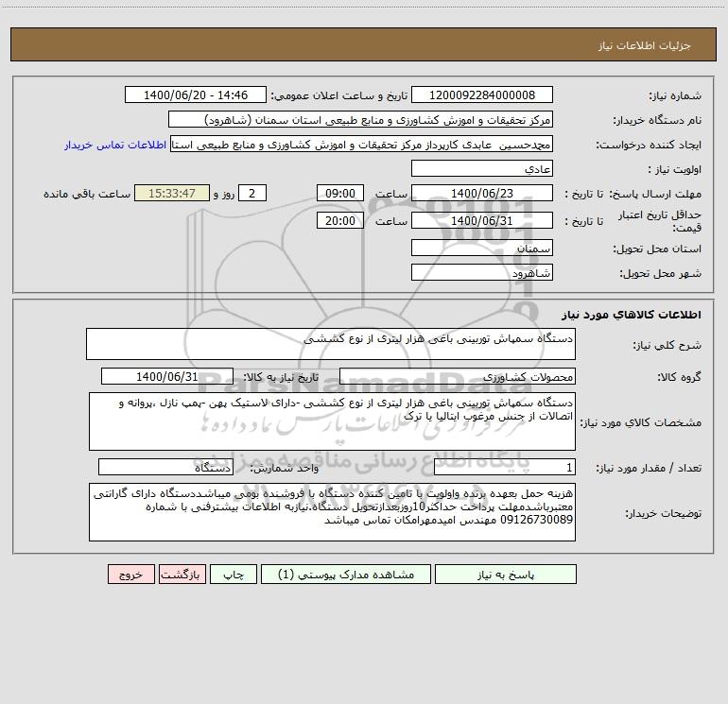Click the 'شرح کلی نیاز:' label
The width and height of the screenshot is (728, 704).
[x=667, y=345]
